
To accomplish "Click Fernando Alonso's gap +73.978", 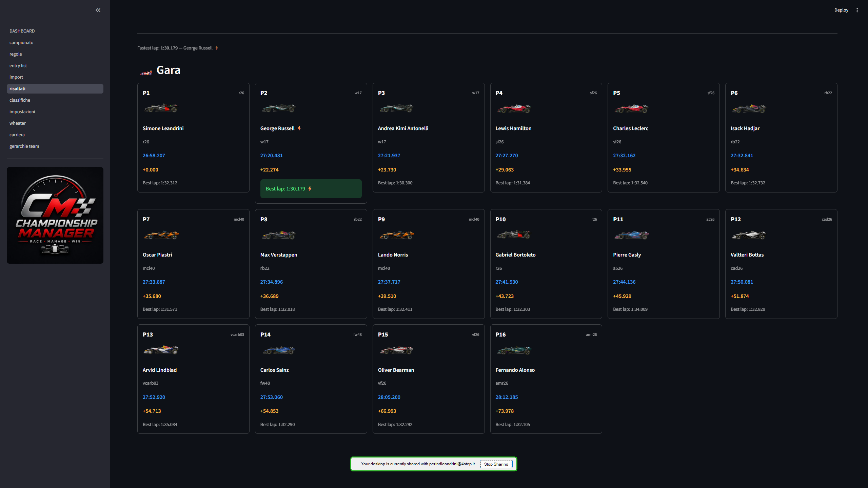I will coord(505,411).
